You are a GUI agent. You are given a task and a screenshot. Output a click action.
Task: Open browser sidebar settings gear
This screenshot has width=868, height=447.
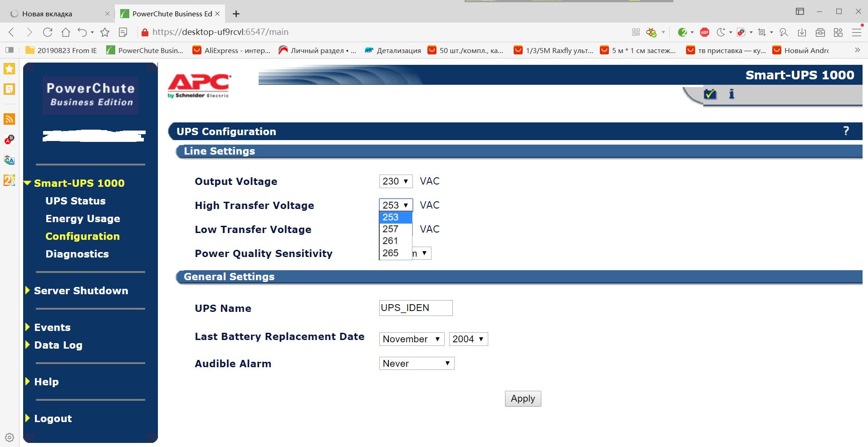10,437
